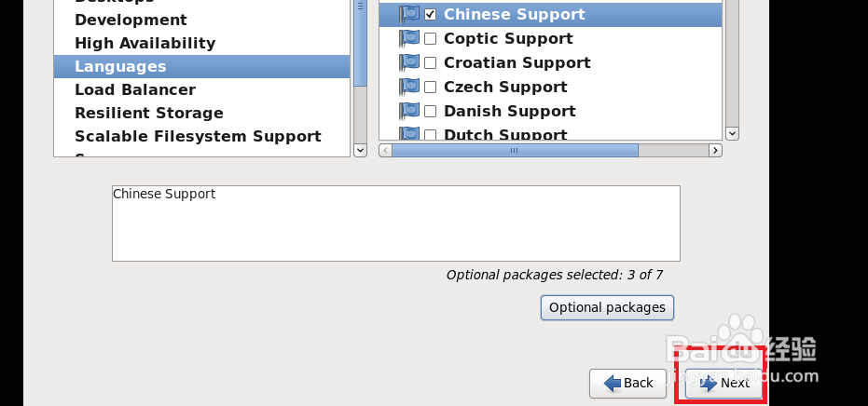Click the Coptic Support flag icon
This screenshot has width=868, height=406.
pyautogui.click(x=409, y=39)
